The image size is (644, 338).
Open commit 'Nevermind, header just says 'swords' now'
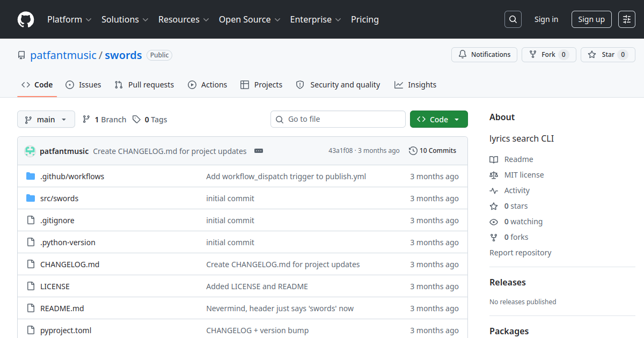pos(280,308)
